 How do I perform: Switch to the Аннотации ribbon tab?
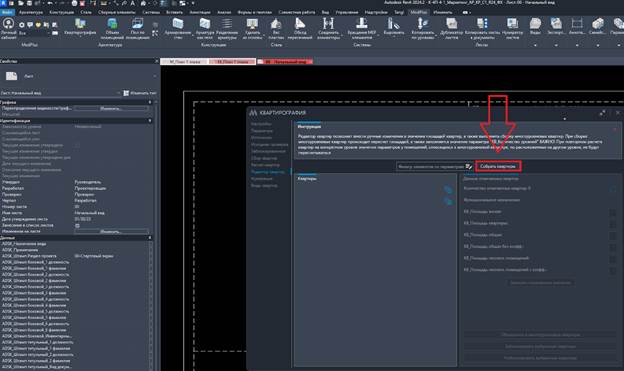[x=200, y=12]
